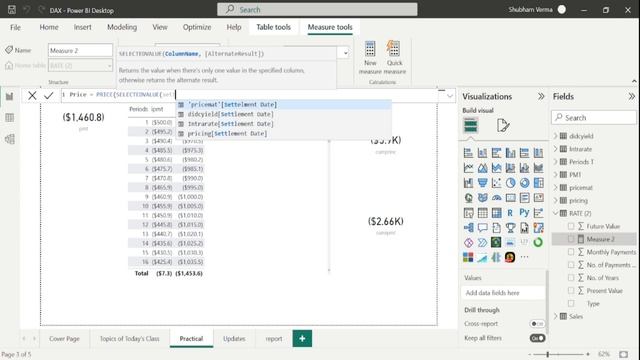640x360 pixels.
Task: Switch to Report view in left sidebar
Action: [x=9, y=96]
